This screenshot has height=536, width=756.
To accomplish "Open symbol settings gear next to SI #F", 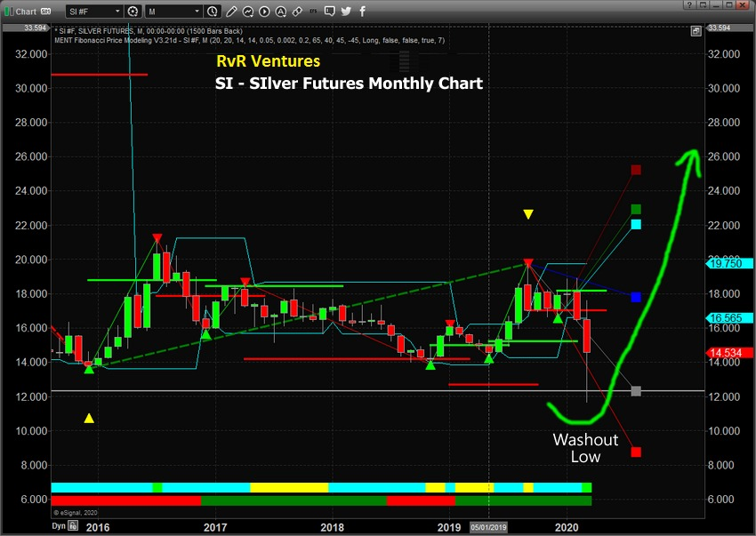I will pyautogui.click(x=133, y=12).
